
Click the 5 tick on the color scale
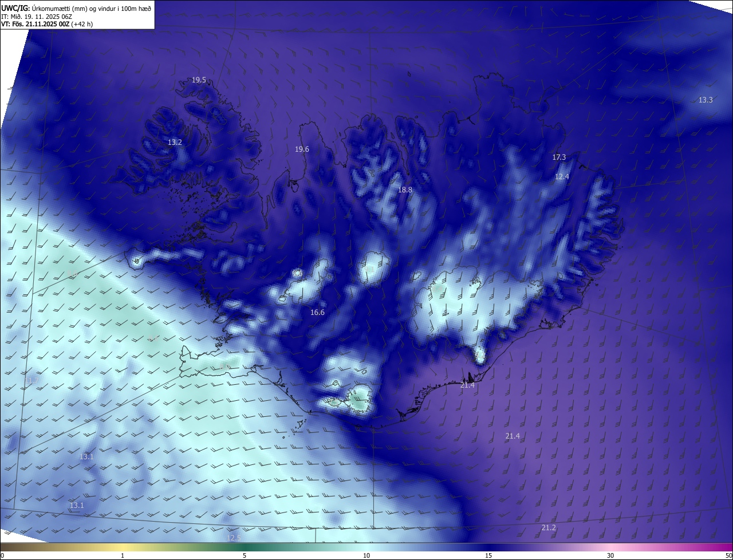tap(245, 555)
